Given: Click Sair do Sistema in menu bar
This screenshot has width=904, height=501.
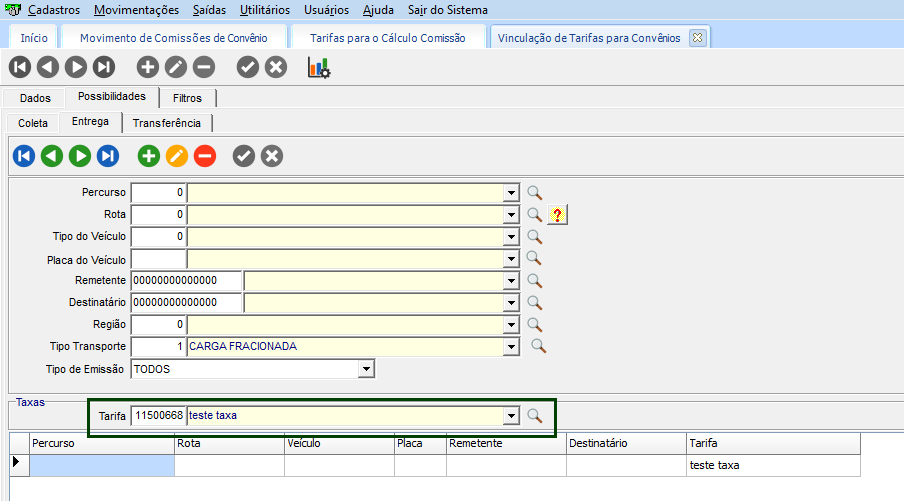Looking at the screenshot, I should coord(448,10).
